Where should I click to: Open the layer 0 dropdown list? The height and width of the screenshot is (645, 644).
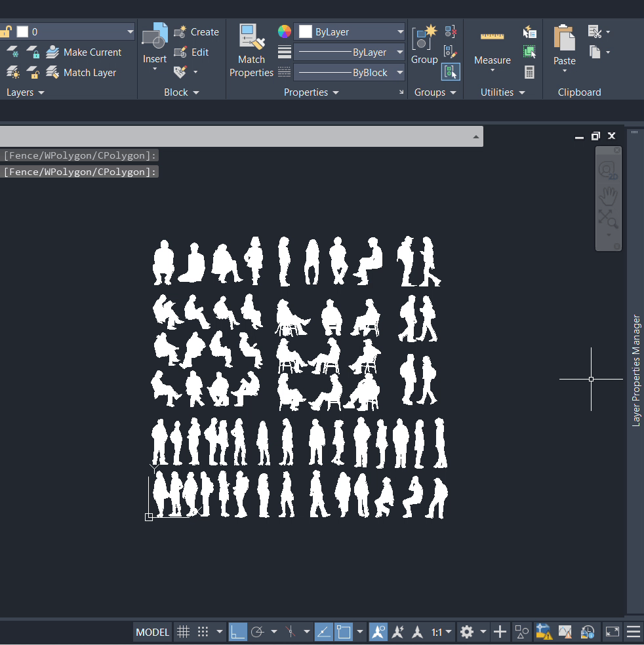point(129,31)
